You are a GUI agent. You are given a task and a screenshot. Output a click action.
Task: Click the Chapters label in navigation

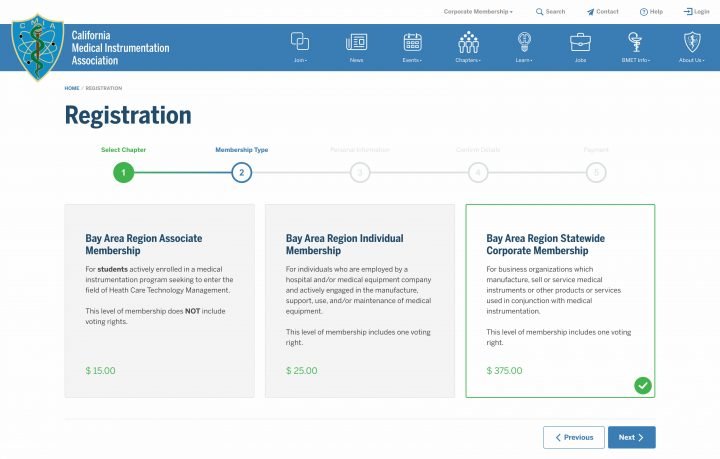[468, 60]
